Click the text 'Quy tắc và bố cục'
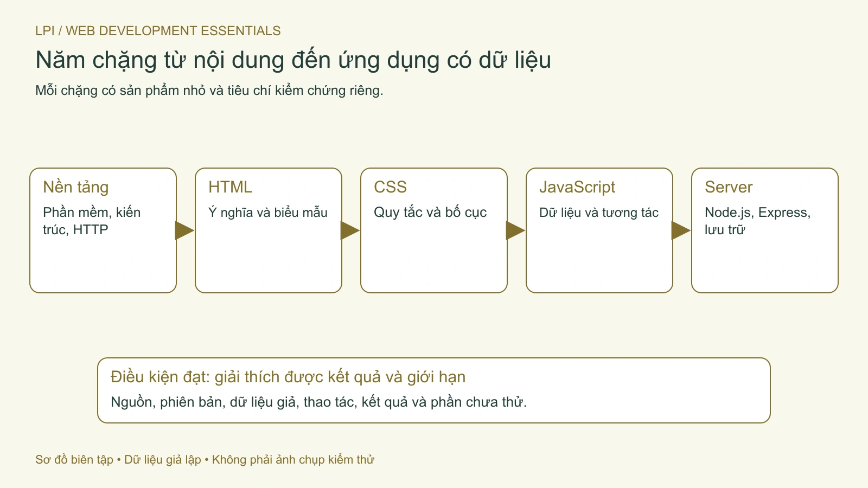Image resolution: width=868 pixels, height=488 pixels. (430, 212)
